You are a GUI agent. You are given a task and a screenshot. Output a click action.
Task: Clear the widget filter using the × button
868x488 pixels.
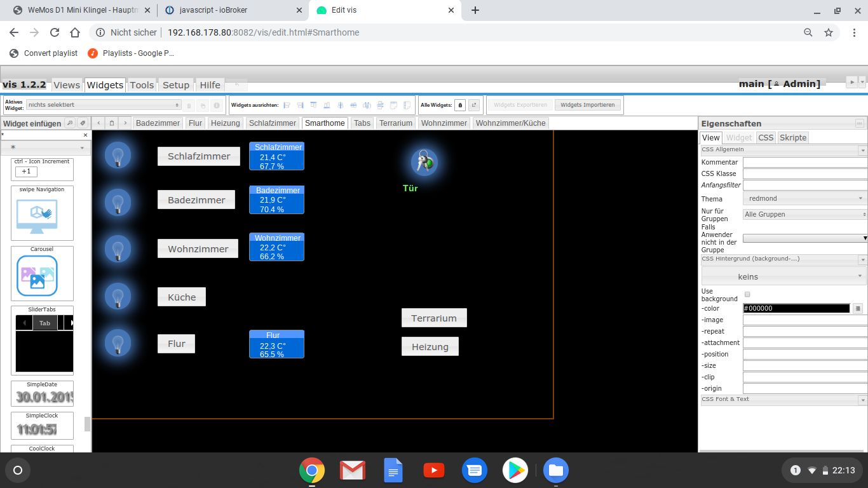click(x=86, y=135)
